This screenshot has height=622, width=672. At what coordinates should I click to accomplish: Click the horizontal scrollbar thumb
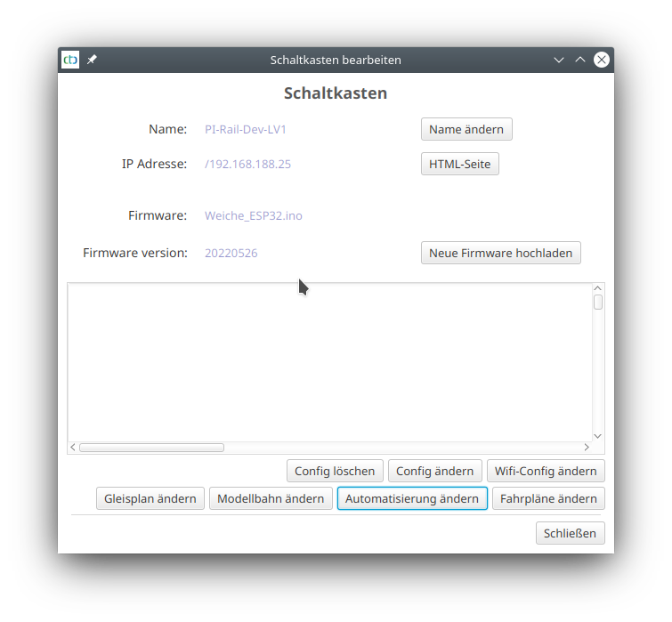(151, 448)
